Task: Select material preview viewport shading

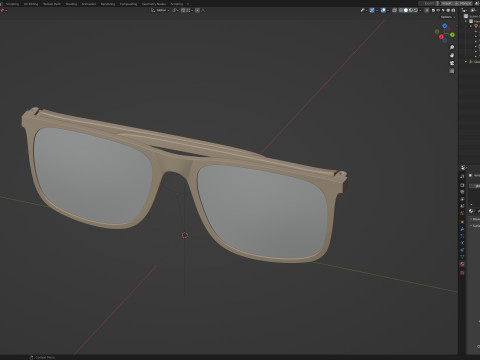Action: click(x=411, y=10)
